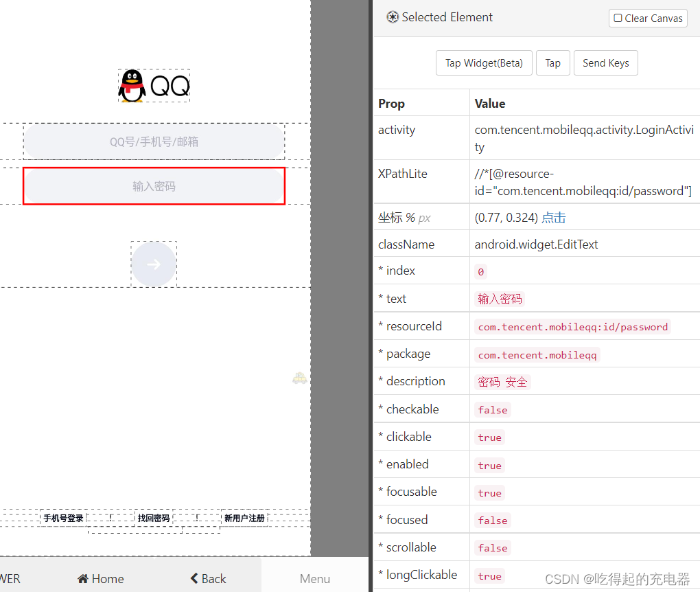The width and height of the screenshot is (700, 592).
Task: Click the focusable value true
Action: [x=489, y=493]
